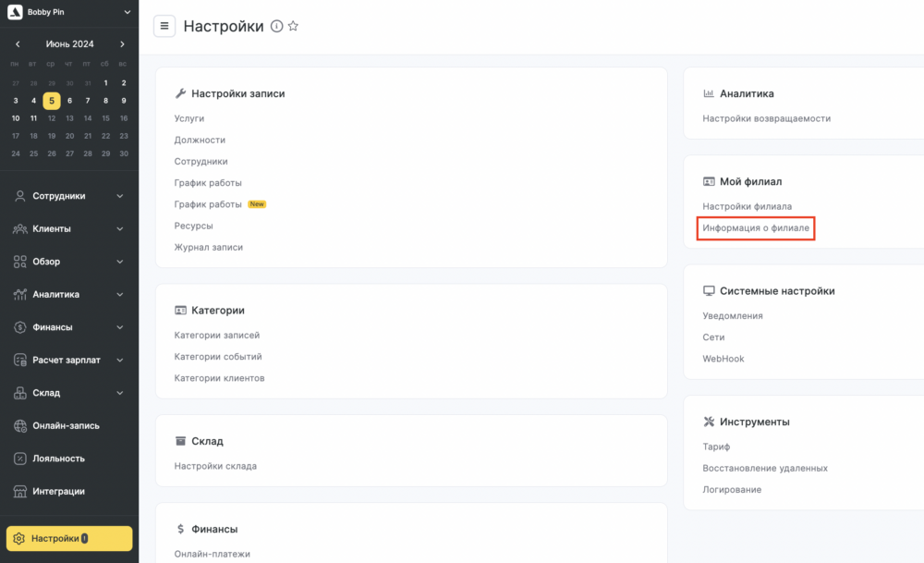Open Лояльность in the sidebar
924x563 pixels.
click(58, 459)
